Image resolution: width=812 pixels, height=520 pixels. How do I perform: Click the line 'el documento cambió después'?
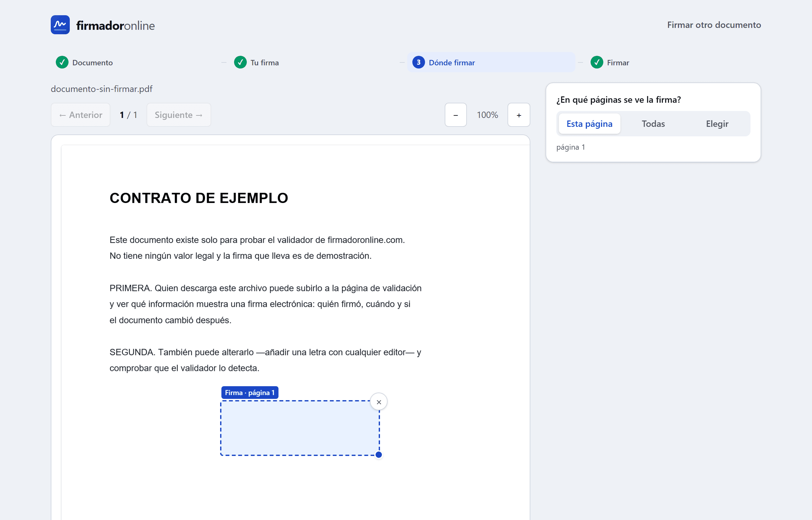[x=170, y=320]
